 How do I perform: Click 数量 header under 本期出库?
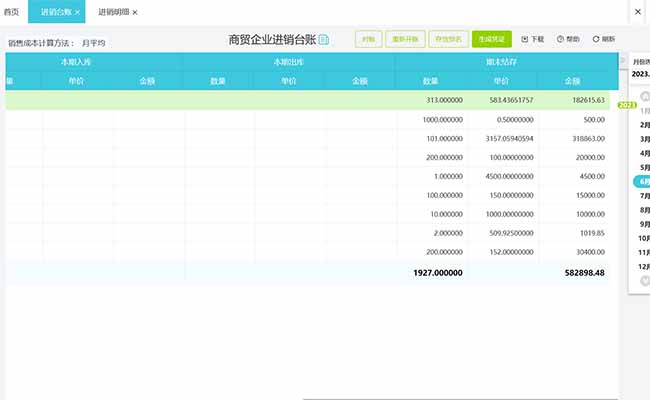coord(218,81)
